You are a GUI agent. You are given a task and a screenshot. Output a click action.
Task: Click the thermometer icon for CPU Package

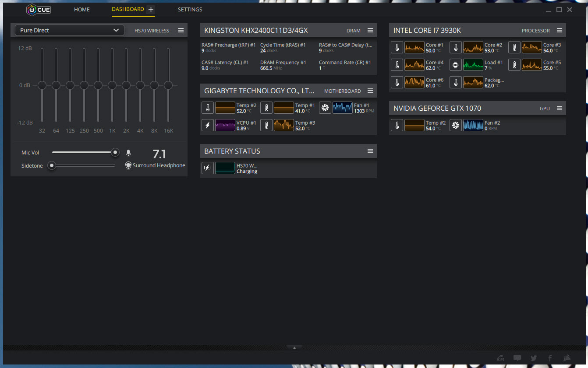click(456, 82)
